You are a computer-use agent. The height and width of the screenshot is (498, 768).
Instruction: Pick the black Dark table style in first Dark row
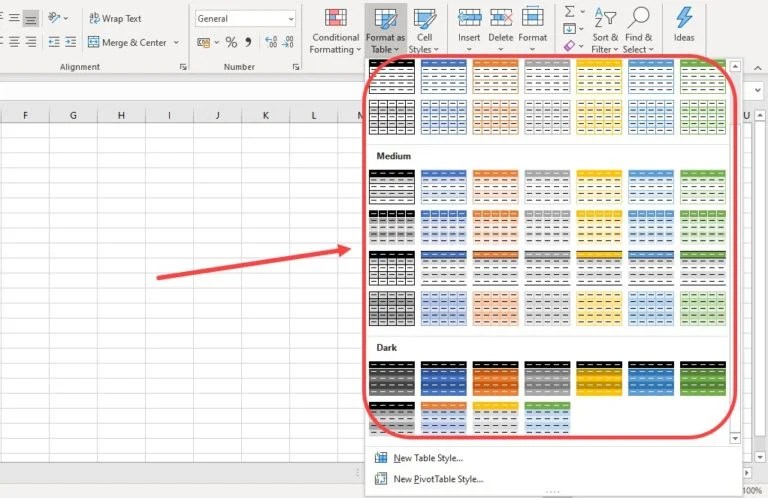[391, 379]
